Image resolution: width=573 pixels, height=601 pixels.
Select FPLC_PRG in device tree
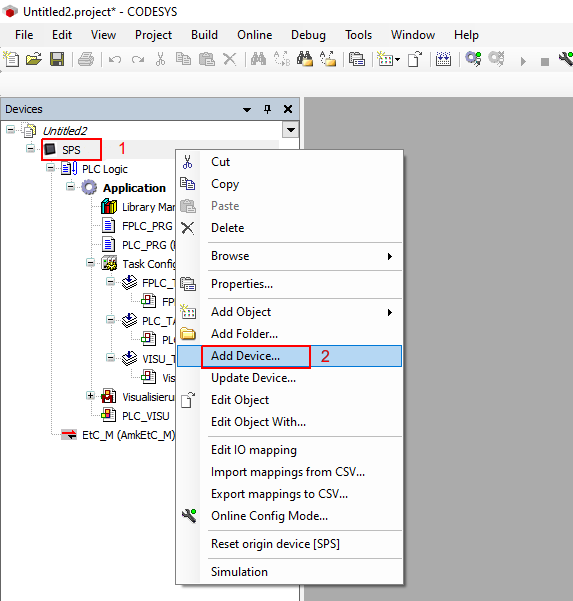coord(147,226)
